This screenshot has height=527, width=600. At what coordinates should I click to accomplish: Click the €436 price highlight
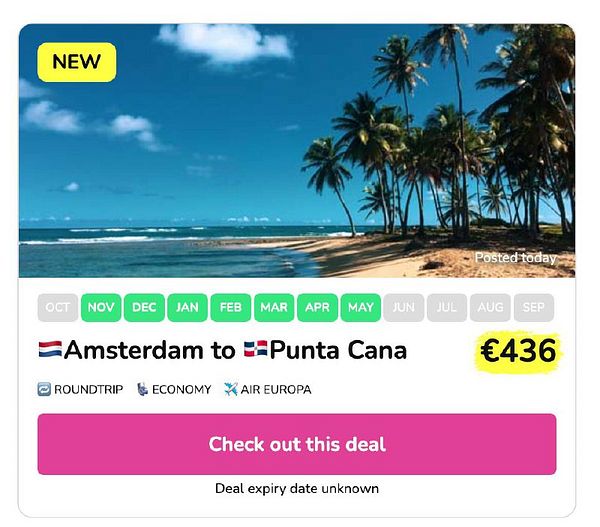pyautogui.click(x=518, y=351)
